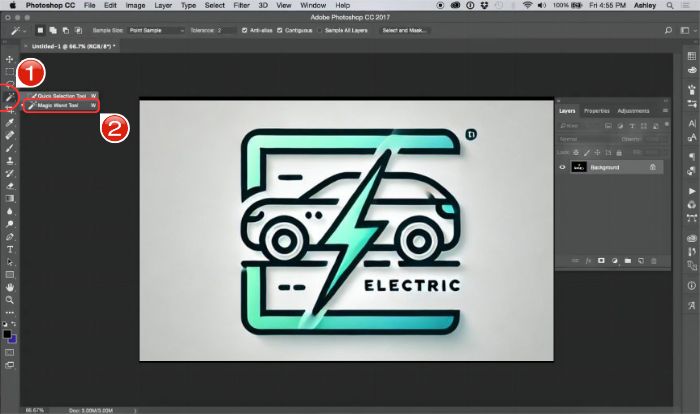Click the foreground color swatch
The image size is (700, 414).
click(7, 334)
